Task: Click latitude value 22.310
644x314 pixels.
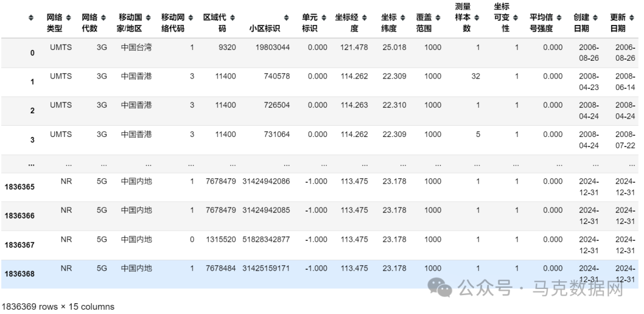Action: coord(394,105)
